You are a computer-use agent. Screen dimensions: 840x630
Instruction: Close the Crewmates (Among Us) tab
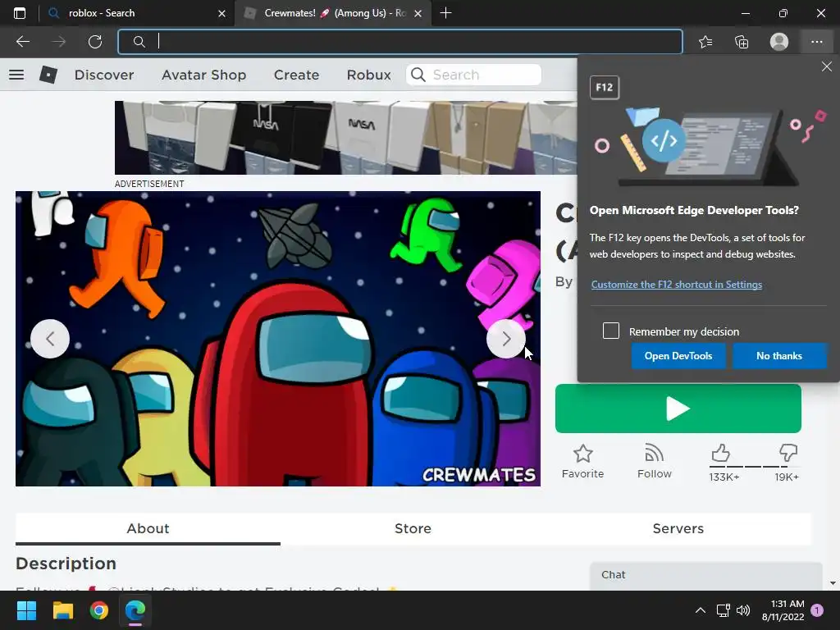click(418, 13)
